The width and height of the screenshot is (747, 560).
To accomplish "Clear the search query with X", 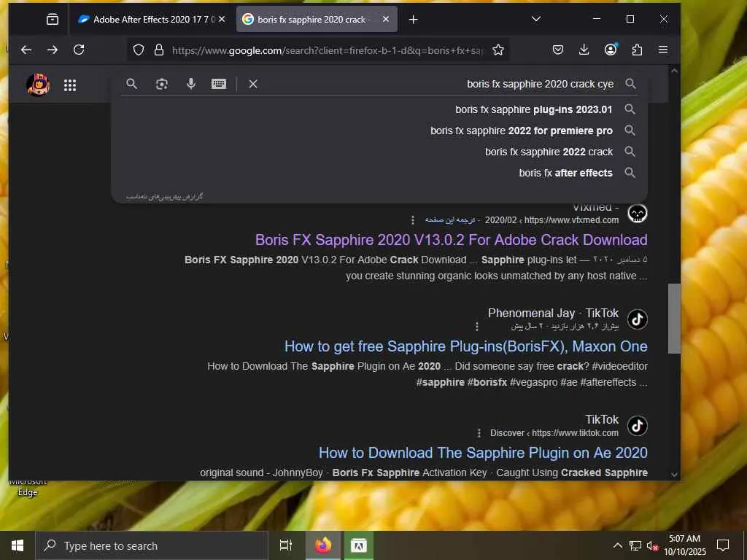I will [x=253, y=84].
